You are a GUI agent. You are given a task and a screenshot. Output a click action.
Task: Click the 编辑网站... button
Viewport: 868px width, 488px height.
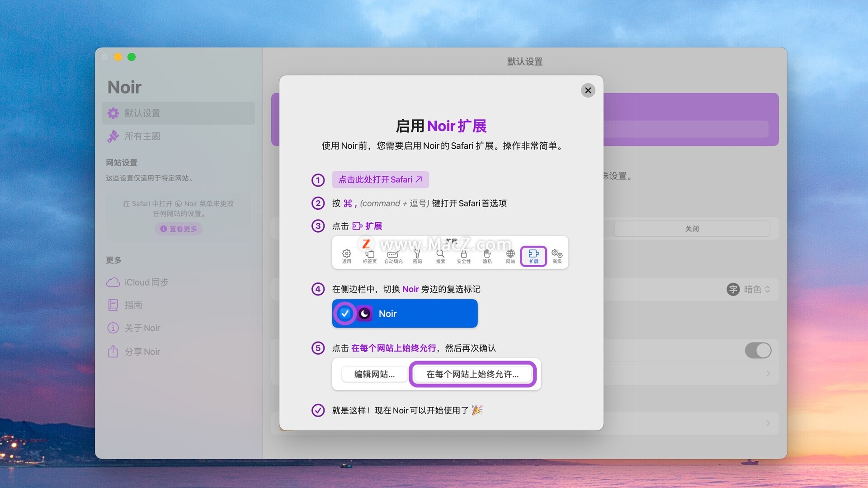[374, 374]
